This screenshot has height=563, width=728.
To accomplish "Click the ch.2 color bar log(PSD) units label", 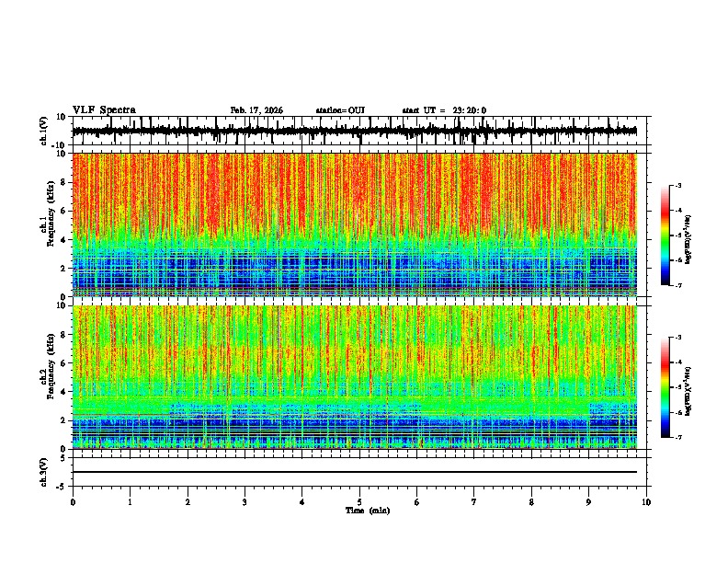I will tap(688, 391).
